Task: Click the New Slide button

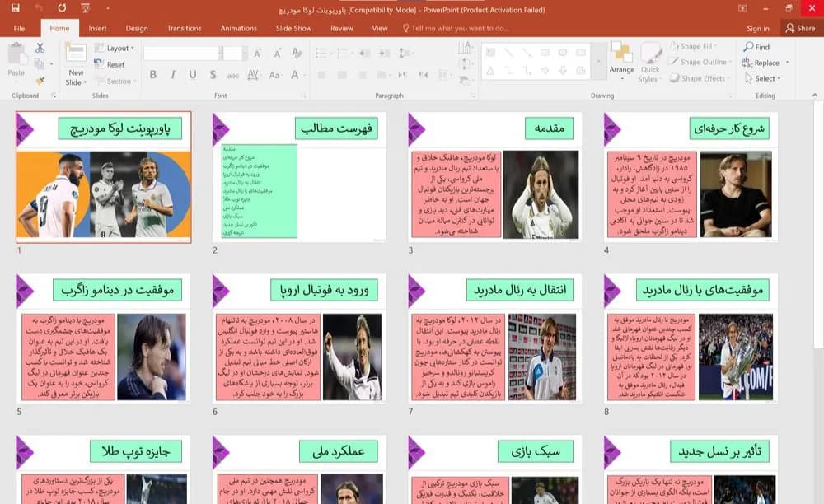Action: tap(76, 64)
